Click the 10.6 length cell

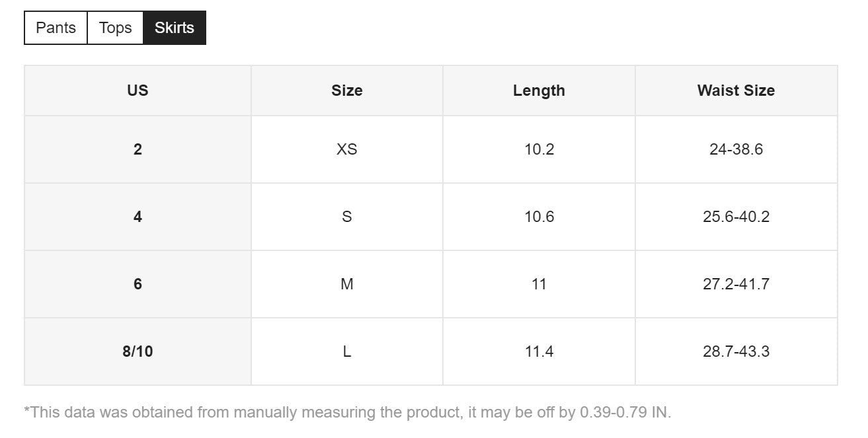(x=539, y=217)
